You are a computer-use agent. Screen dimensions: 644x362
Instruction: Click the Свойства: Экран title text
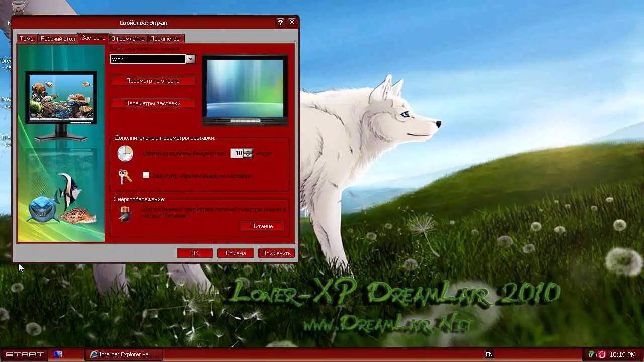(143, 23)
